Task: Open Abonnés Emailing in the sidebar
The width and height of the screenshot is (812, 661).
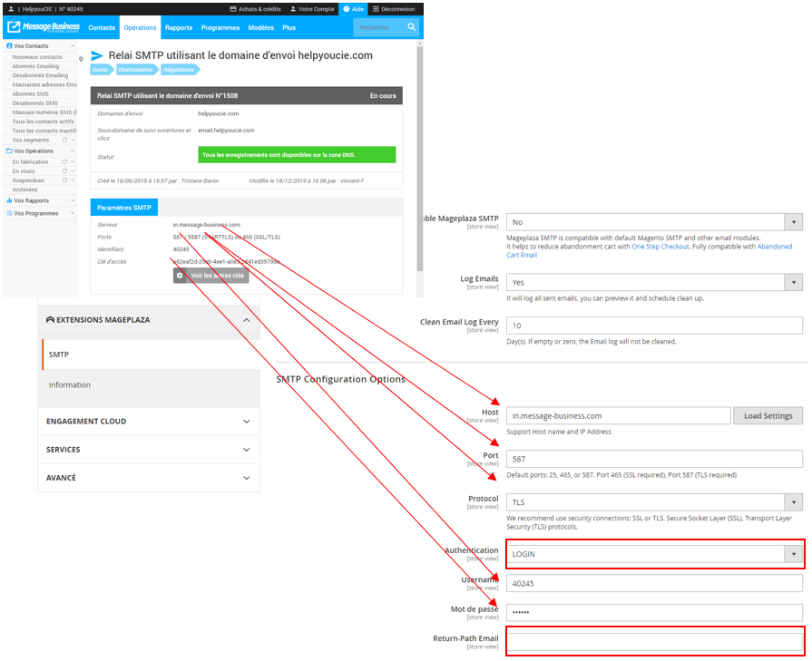Action: coord(35,66)
